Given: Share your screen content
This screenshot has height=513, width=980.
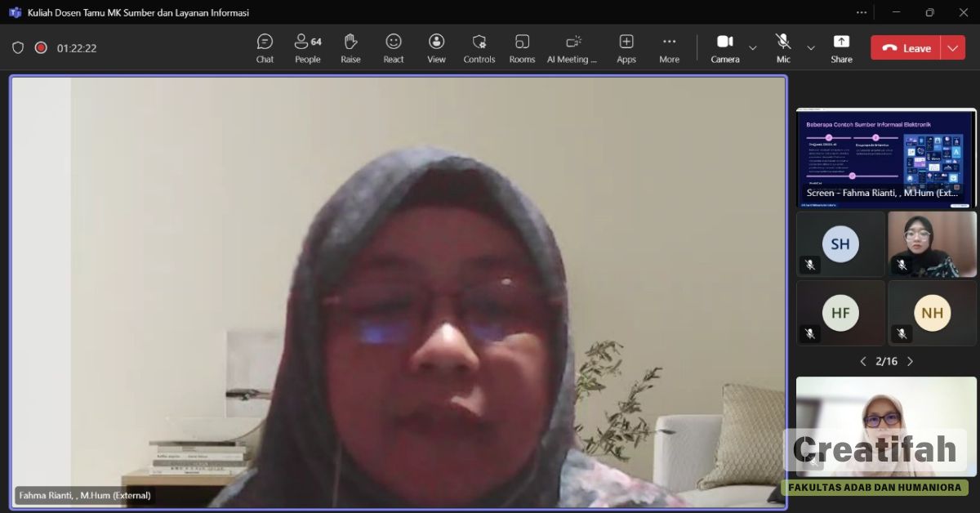Looking at the screenshot, I should (841, 48).
